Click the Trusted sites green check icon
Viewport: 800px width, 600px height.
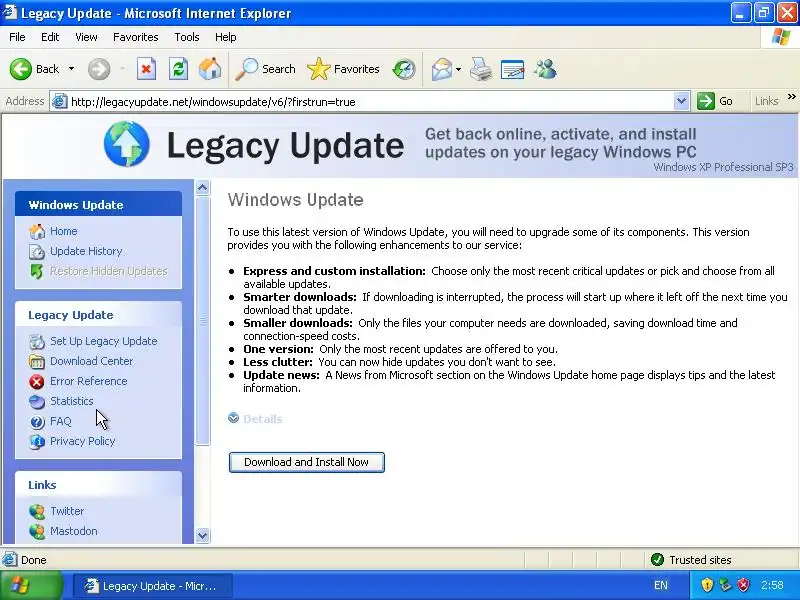(x=657, y=560)
